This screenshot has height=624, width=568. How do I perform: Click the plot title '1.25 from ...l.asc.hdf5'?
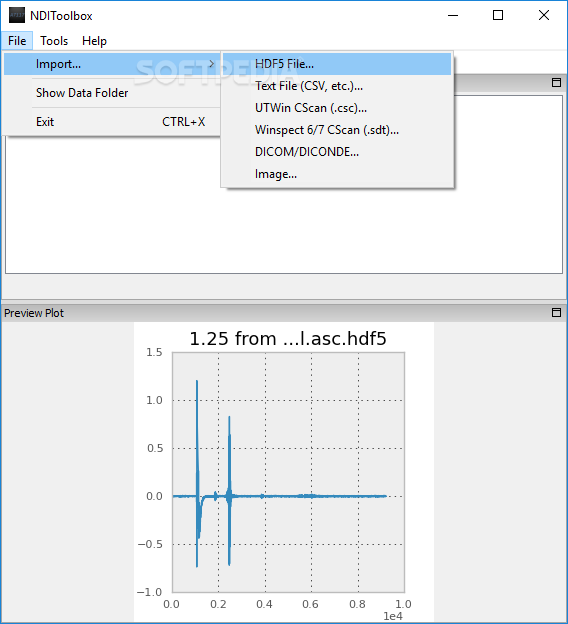click(x=288, y=339)
